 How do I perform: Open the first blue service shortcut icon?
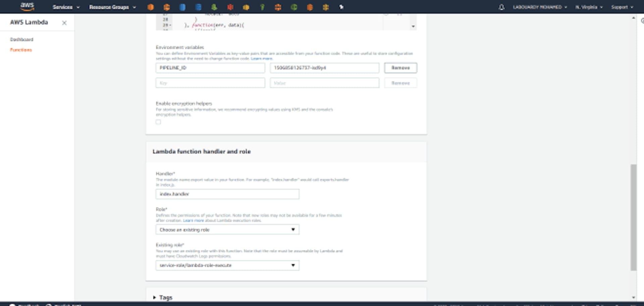182,7
